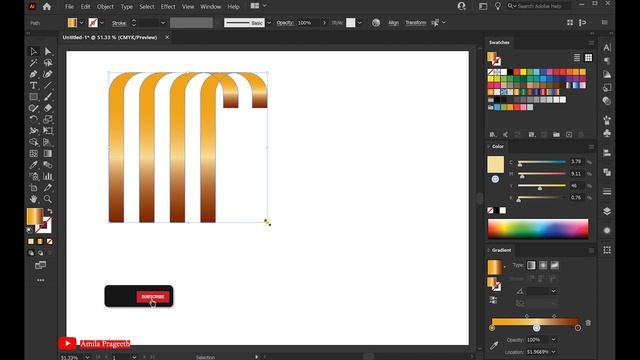Image resolution: width=640 pixels, height=360 pixels.
Task: Select the Curvature tool
Action: coord(48,74)
